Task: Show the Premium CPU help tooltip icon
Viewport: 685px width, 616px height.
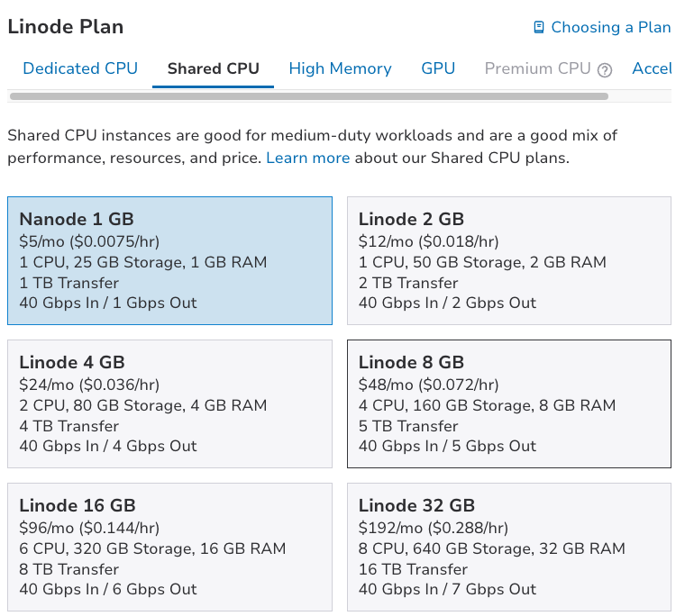Action: click(x=605, y=70)
